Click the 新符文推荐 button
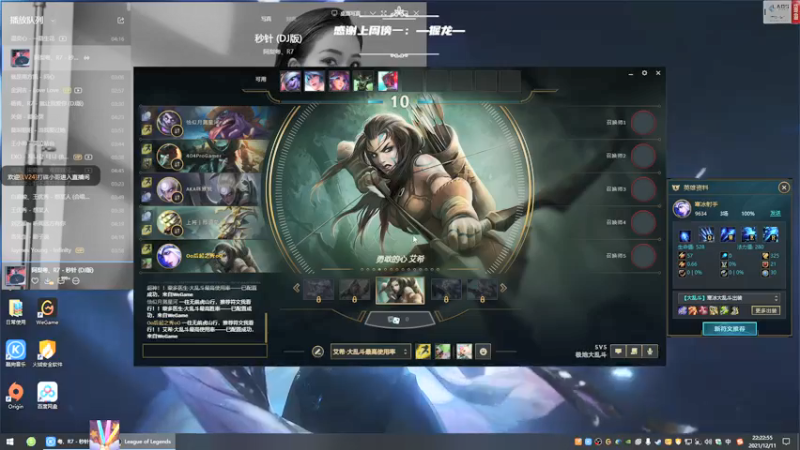Image resolution: width=800 pixels, height=450 pixels. 729,329
